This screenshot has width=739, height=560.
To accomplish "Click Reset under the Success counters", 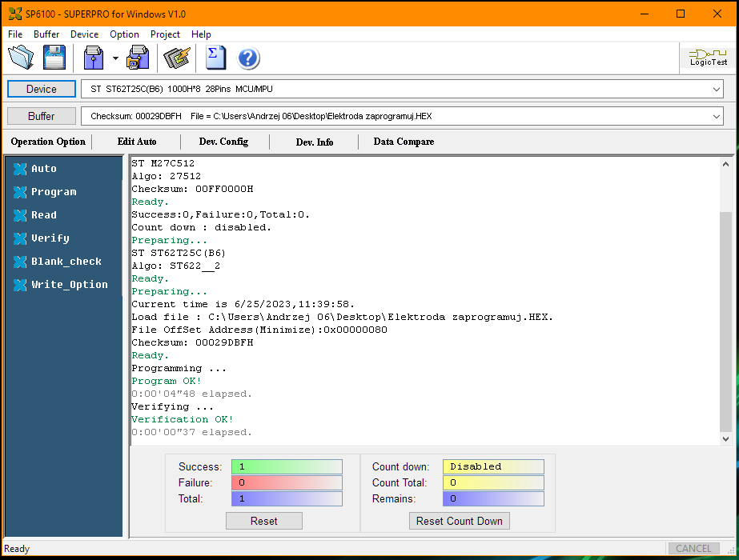I will click(264, 521).
